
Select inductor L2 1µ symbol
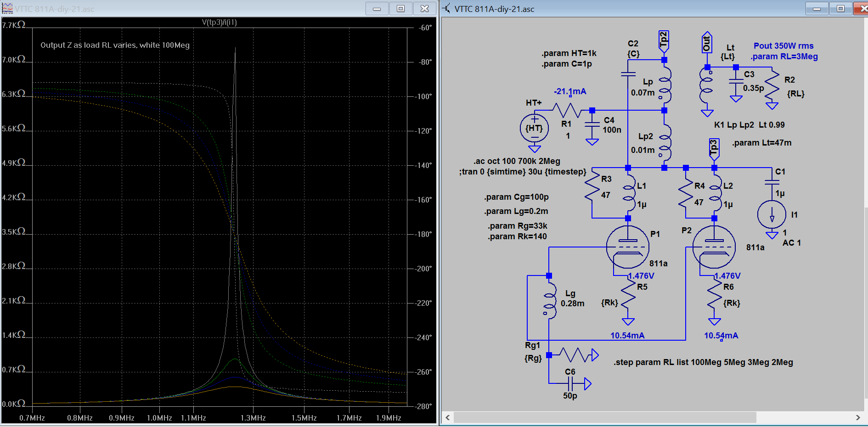tap(715, 193)
